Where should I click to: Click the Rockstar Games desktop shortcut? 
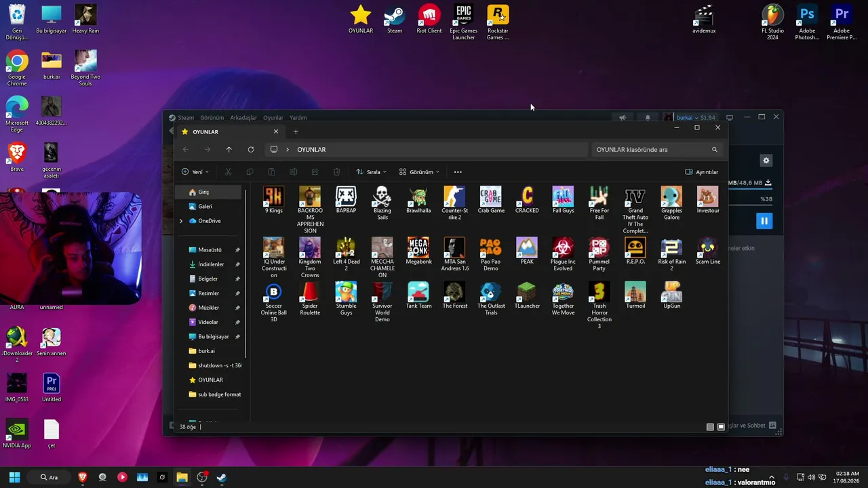coord(498,22)
